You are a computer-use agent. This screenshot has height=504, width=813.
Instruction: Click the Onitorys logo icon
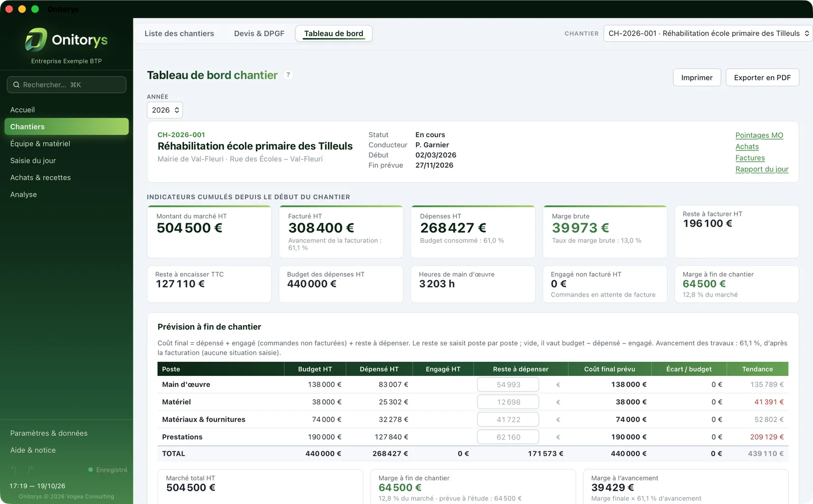(x=36, y=40)
